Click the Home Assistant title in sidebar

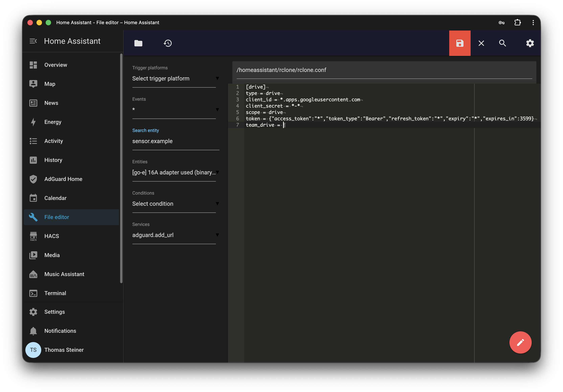72,41
